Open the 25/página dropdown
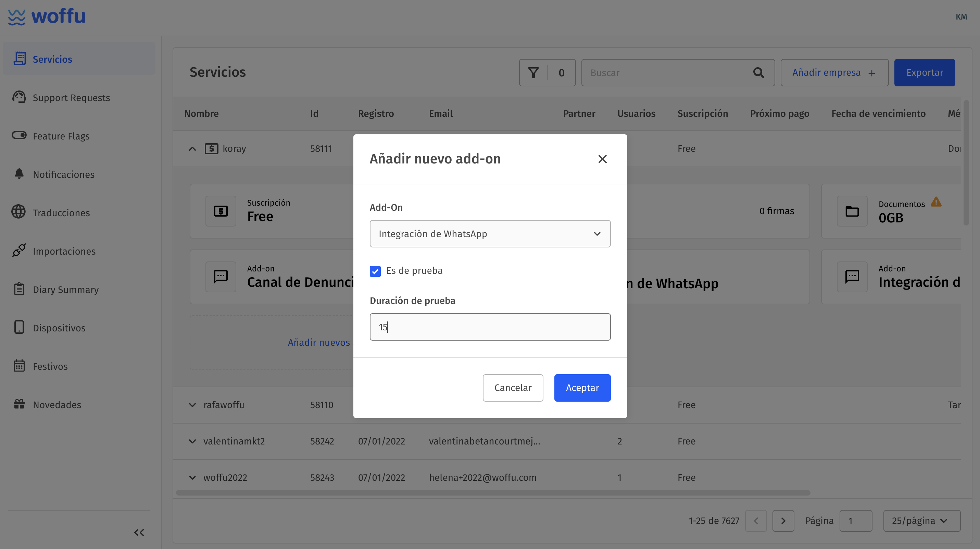980x549 pixels. 922,521
